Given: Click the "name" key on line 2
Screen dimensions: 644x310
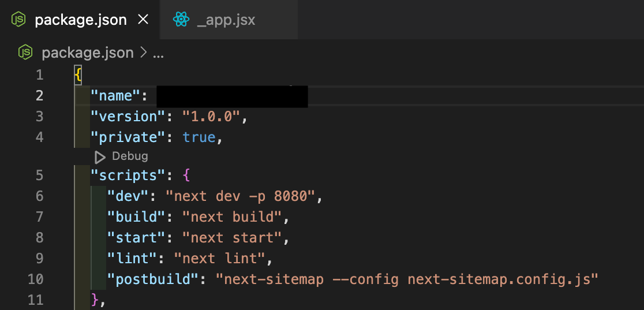Looking at the screenshot, I should click(x=115, y=96).
